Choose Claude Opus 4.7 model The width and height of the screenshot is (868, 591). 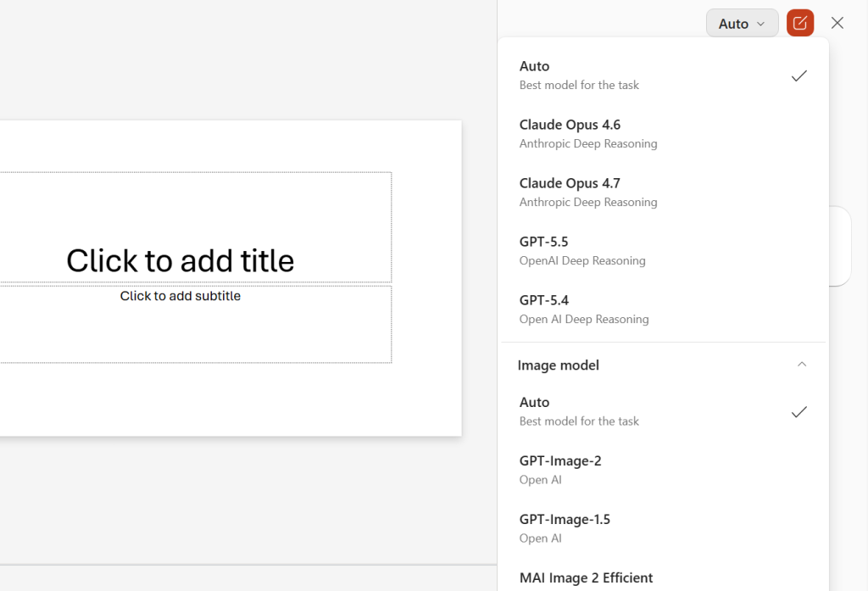click(x=663, y=192)
